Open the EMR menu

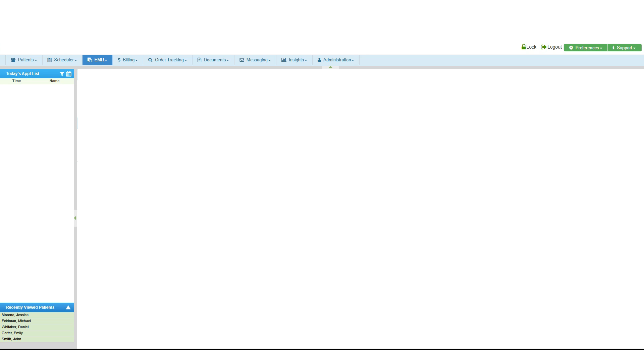click(97, 60)
